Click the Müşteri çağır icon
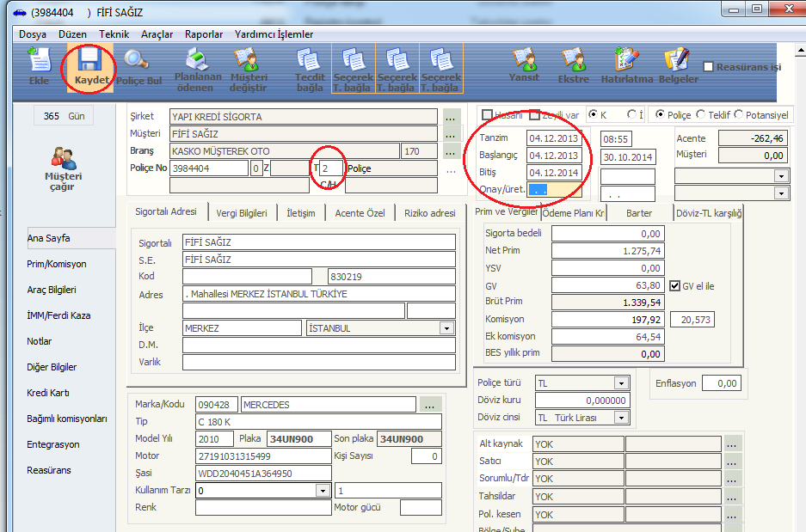 [62, 168]
